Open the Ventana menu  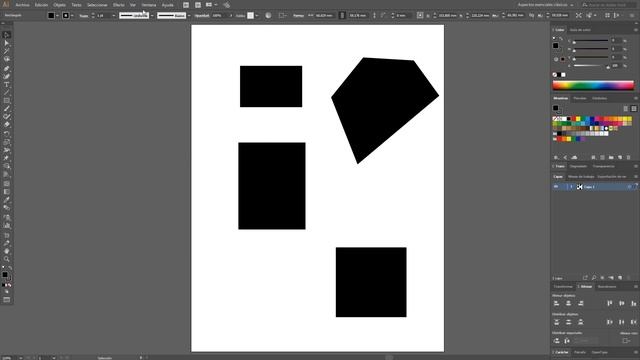(149, 5)
